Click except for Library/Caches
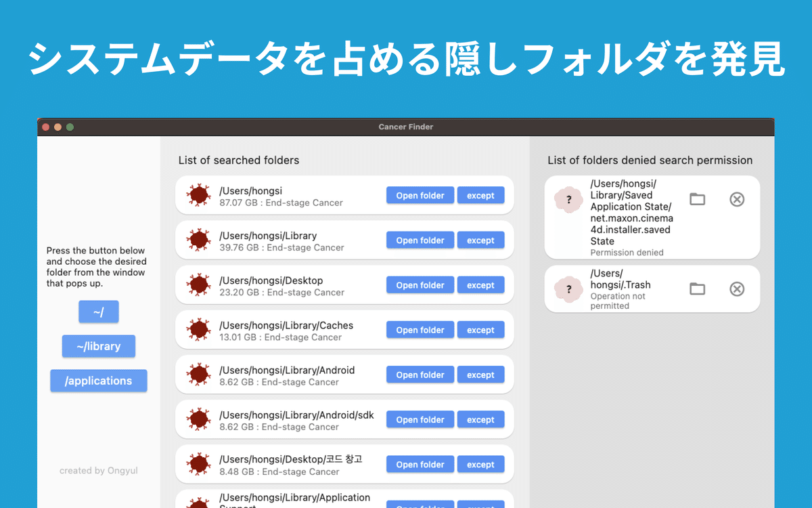The width and height of the screenshot is (812, 508). point(480,329)
